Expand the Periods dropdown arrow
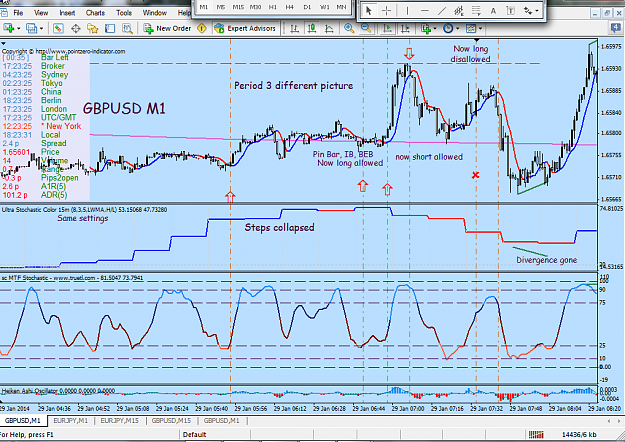Screen dimensions: 625x442 (x=458, y=29)
